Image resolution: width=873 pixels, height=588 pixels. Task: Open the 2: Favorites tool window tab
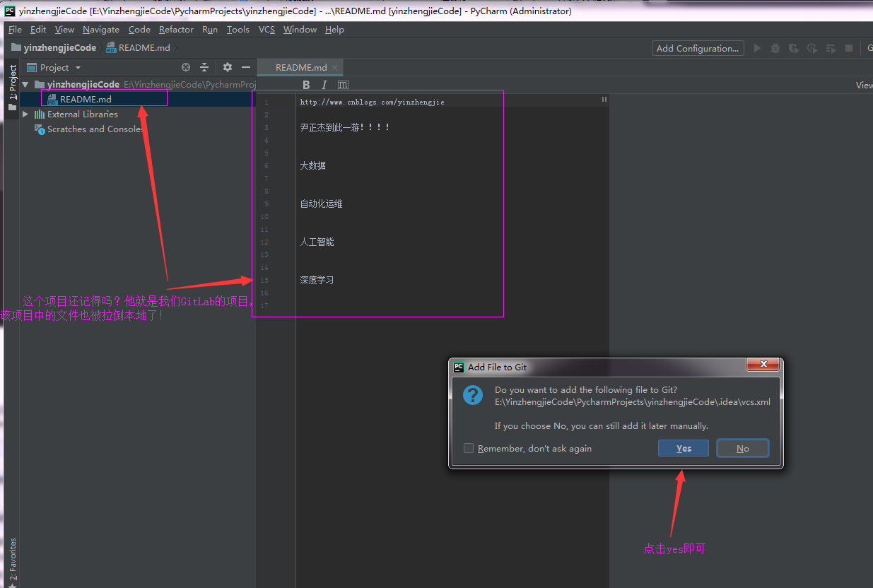click(12, 559)
